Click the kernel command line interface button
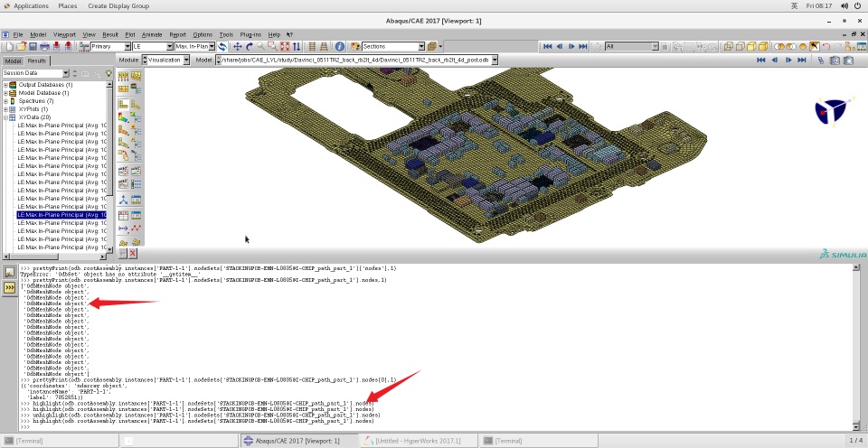The image size is (868, 448). pos(9,287)
